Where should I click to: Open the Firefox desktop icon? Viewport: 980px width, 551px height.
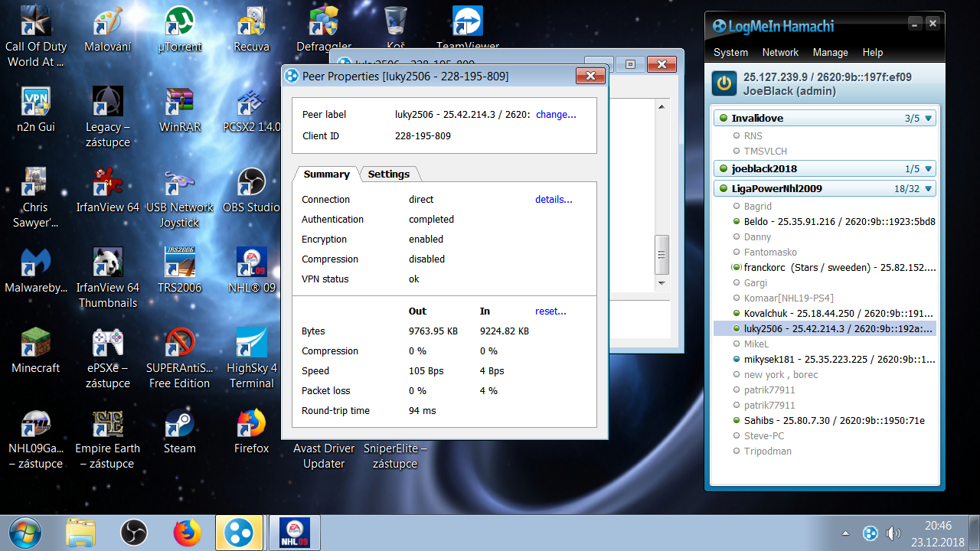(252, 430)
